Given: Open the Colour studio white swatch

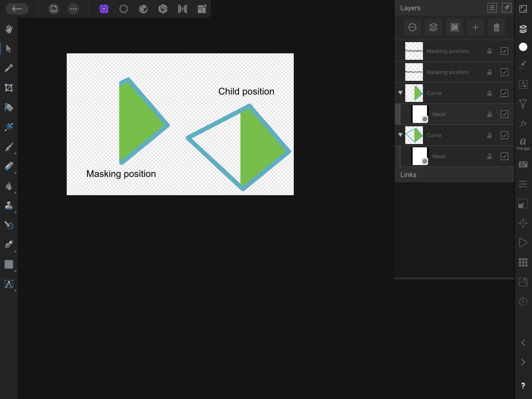Looking at the screenshot, I should click(523, 47).
